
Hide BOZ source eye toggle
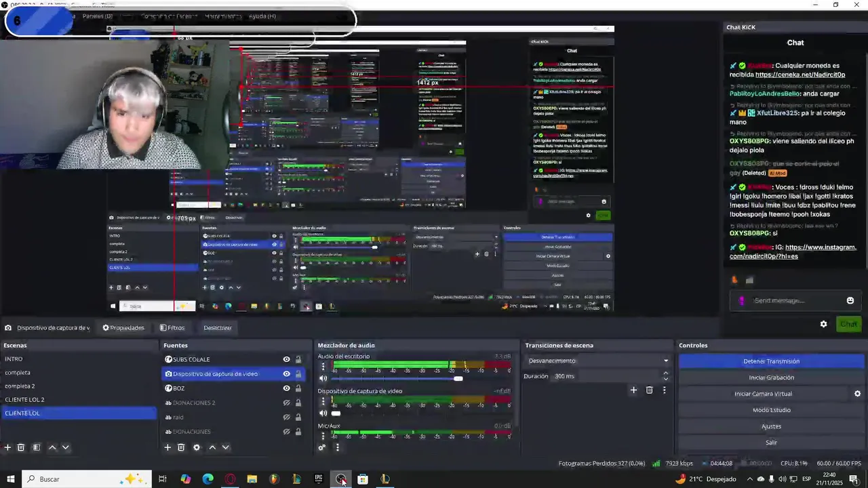[x=286, y=388]
